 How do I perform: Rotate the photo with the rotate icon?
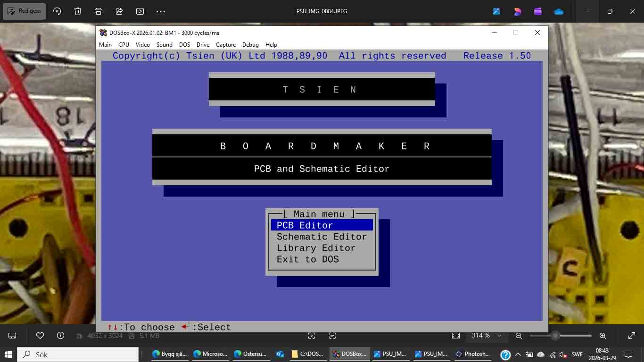click(x=57, y=11)
